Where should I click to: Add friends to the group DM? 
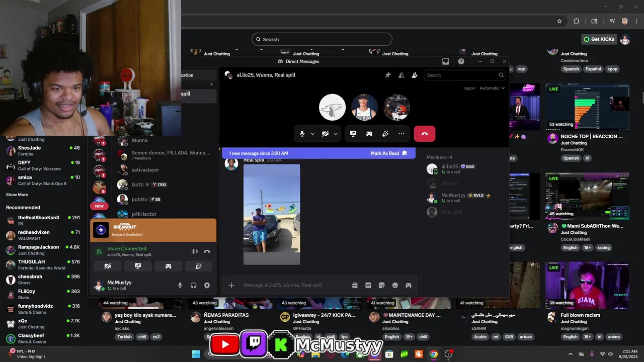[401, 75]
